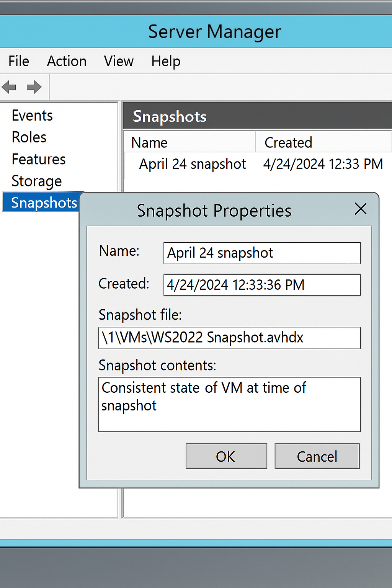Click the Created: label in dialog

tap(124, 284)
